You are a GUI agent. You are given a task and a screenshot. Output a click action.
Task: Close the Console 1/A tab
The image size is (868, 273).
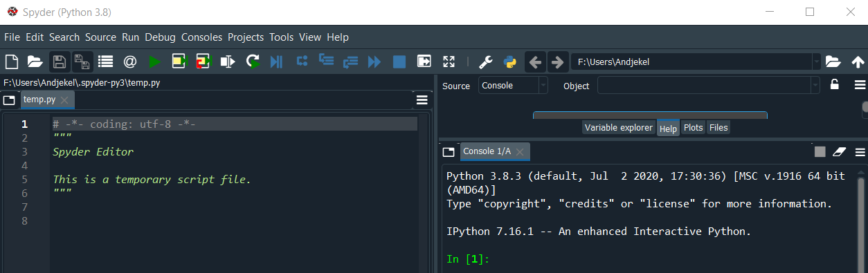click(520, 151)
